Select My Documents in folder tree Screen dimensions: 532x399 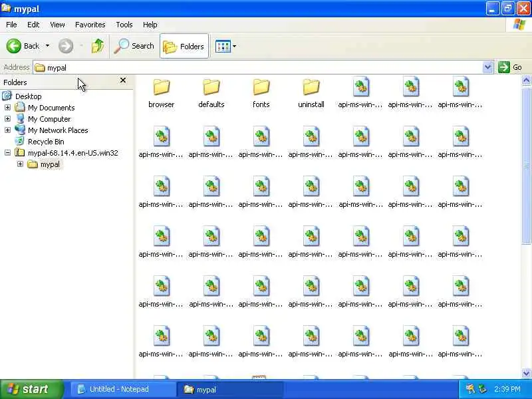click(x=51, y=108)
